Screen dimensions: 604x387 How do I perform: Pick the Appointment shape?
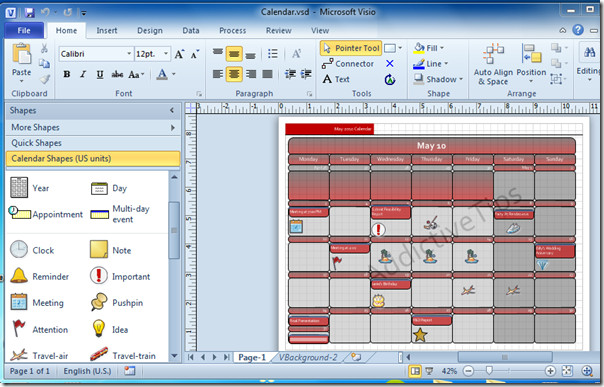click(45, 214)
